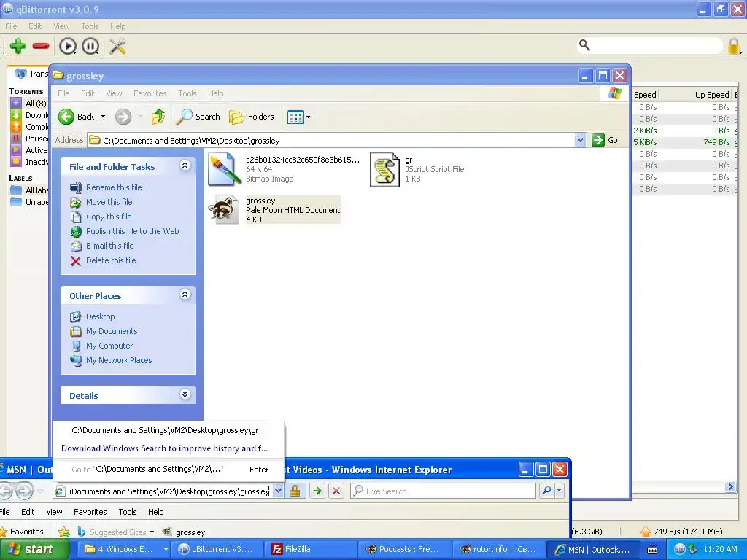
Task: Select the Paused torrents filter in qBittorrent
Action: (x=29, y=139)
